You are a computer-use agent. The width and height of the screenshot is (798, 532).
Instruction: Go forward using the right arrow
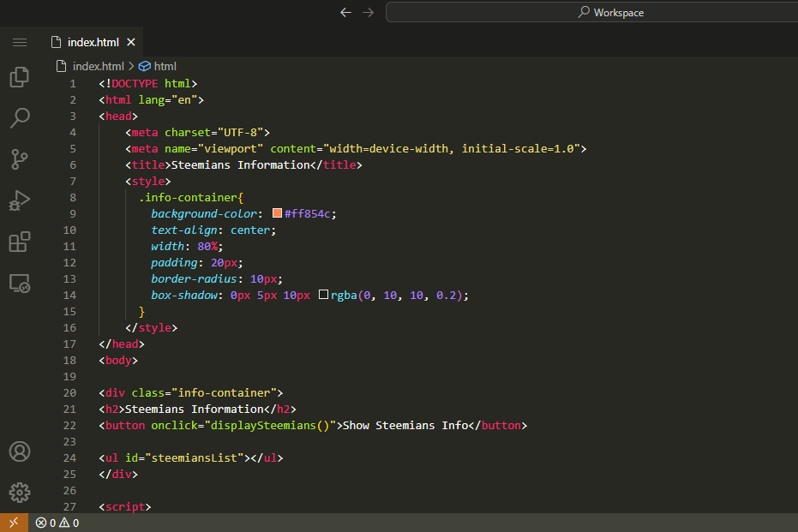click(x=368, y=12)
